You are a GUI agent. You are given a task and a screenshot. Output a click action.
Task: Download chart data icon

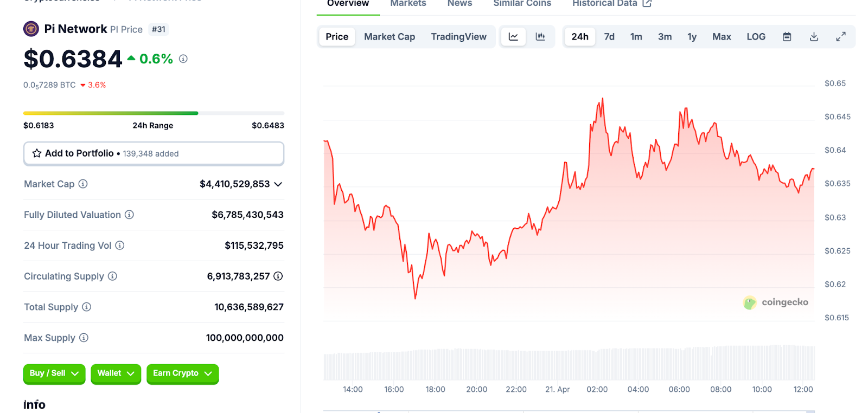[x=814, y=36]
